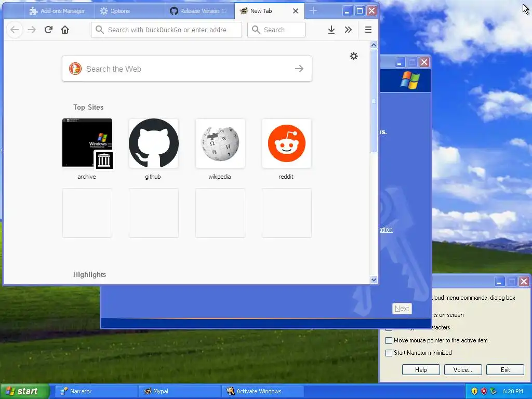Check Start Narrator minimized
532x399 pixels.
pyautogui.click(x=389, y=353)
